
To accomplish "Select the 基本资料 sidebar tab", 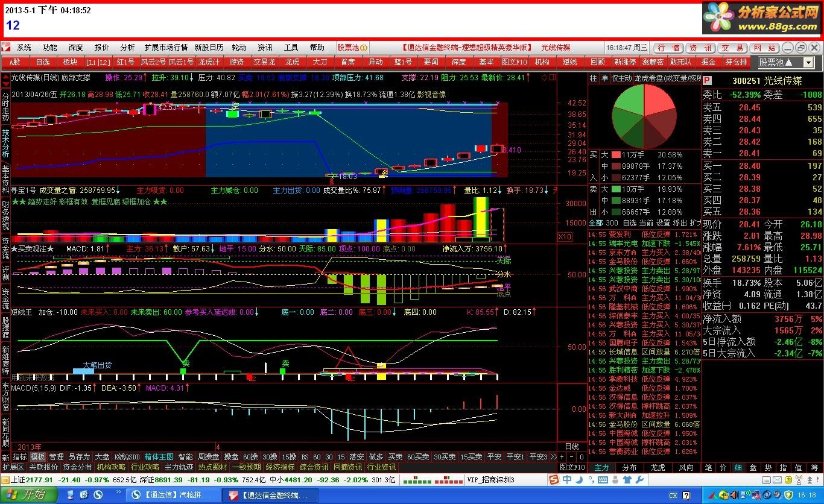I will coord(5,179).
